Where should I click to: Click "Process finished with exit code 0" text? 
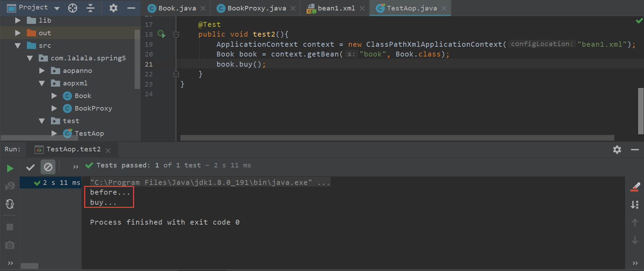(164, 222)
